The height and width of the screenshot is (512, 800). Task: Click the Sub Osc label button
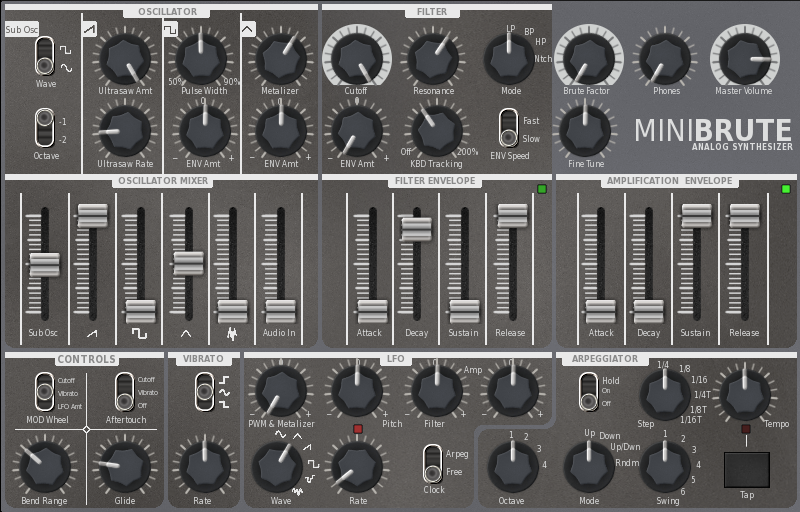tap(21, 30)
